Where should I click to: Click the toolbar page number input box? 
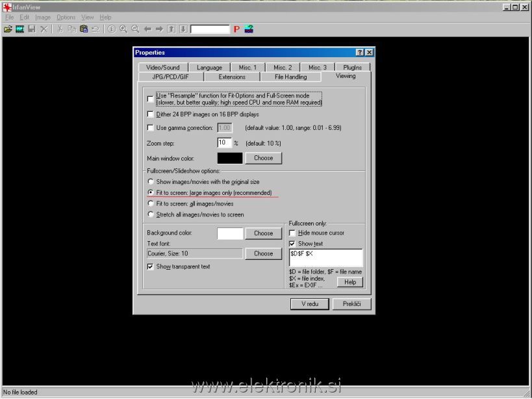(210, 29)
